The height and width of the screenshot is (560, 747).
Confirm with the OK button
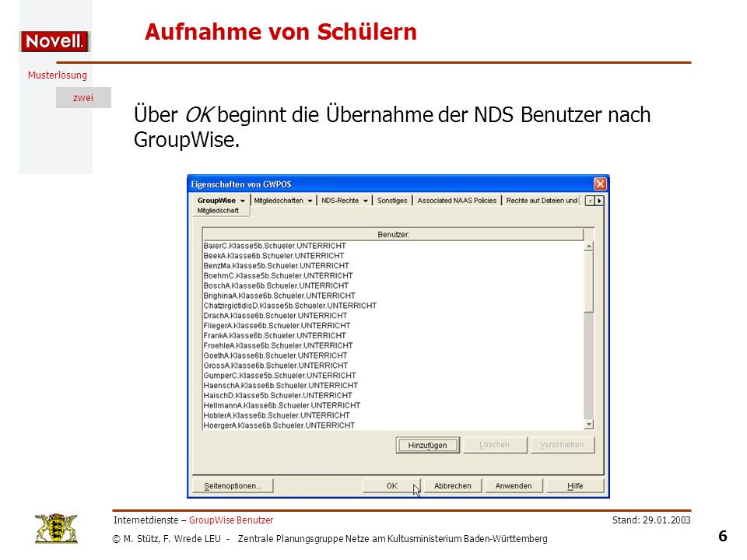pyautogui.click(x=391, y=485)
